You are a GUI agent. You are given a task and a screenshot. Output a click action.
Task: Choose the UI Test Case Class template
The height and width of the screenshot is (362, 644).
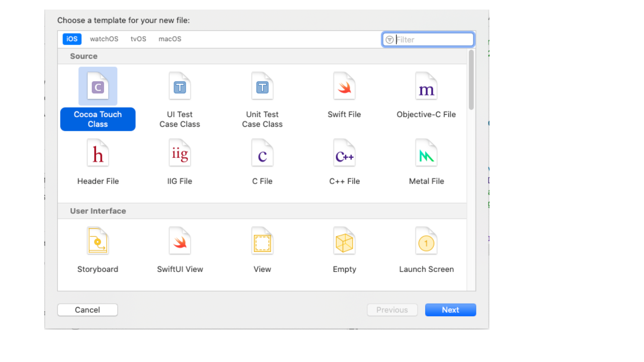[180, 86]
